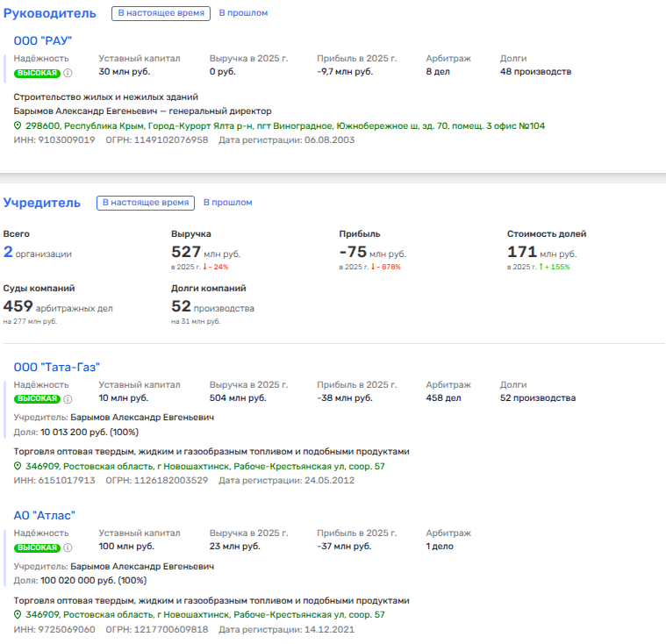The width and height of the screenshot is (666, 644).
Task: Click info icon beside Тата-Газ reliability badge
Action: (68, 399)
